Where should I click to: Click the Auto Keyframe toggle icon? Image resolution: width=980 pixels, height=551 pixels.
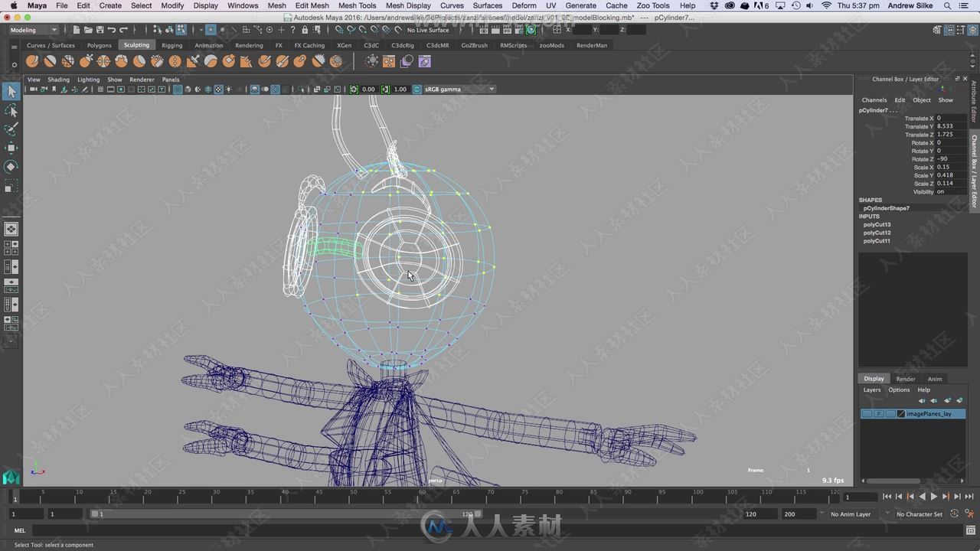point(955,514)
